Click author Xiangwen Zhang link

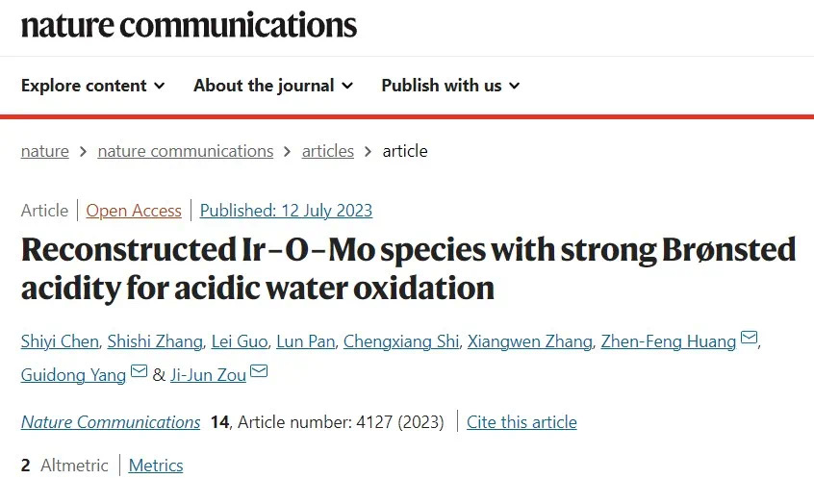(x=528, y=341)
